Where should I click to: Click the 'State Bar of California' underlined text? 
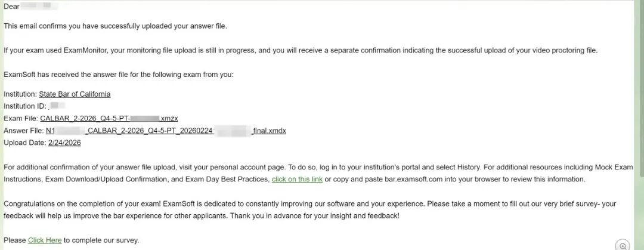pyautogui.click(x=75, y=94)
